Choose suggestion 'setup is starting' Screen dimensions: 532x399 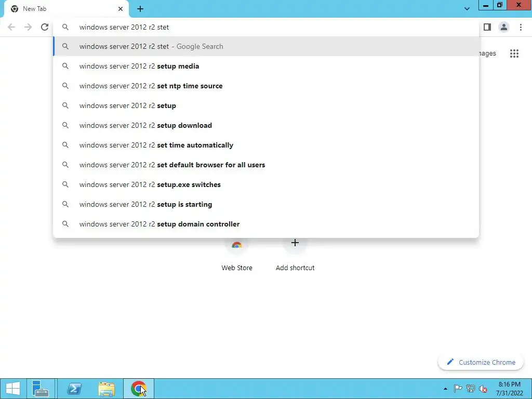click(x=266, y=204)
